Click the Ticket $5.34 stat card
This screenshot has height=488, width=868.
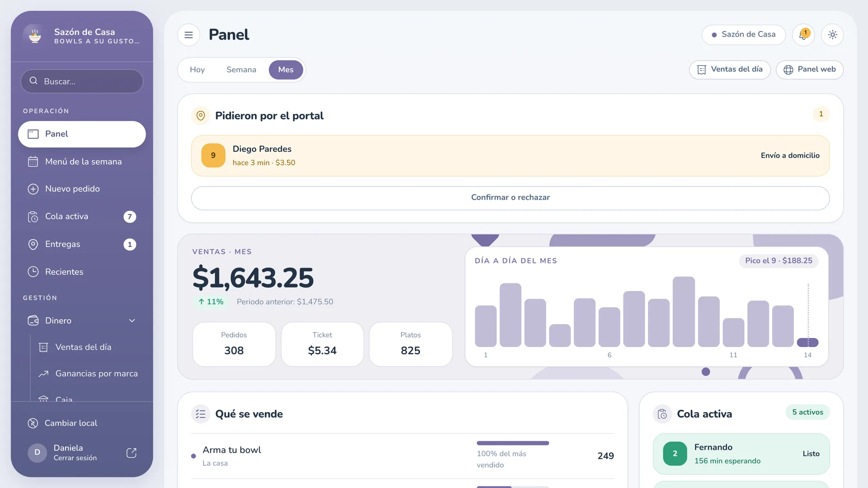click(322, 344)
